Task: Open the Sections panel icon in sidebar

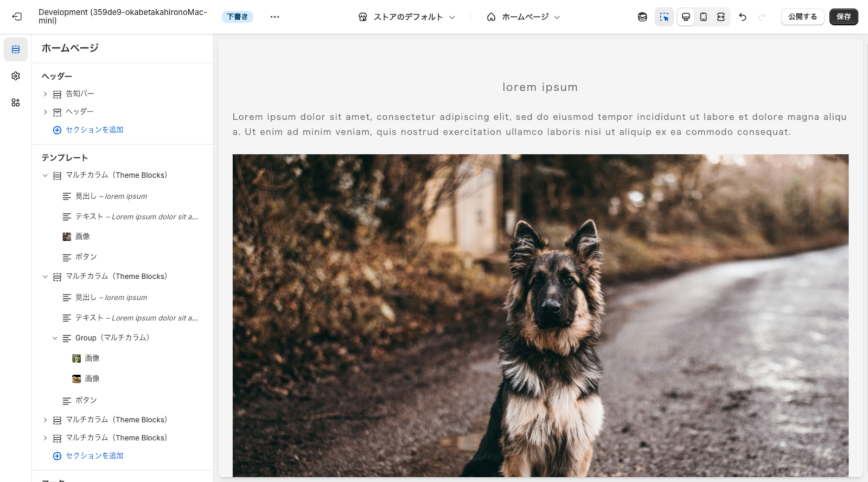Action: tap(16, 49)
